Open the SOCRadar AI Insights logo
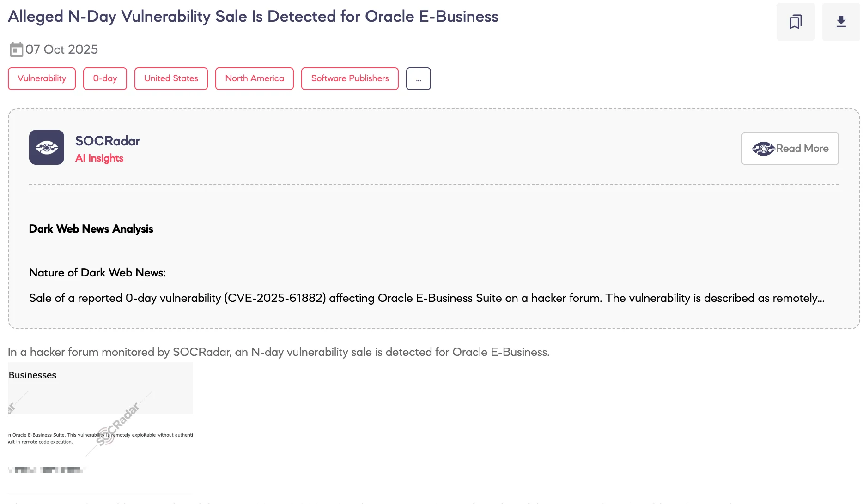 46,147
